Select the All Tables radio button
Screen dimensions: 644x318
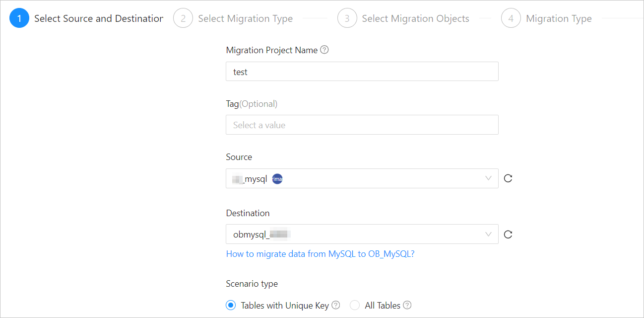(x=355, y=305)
